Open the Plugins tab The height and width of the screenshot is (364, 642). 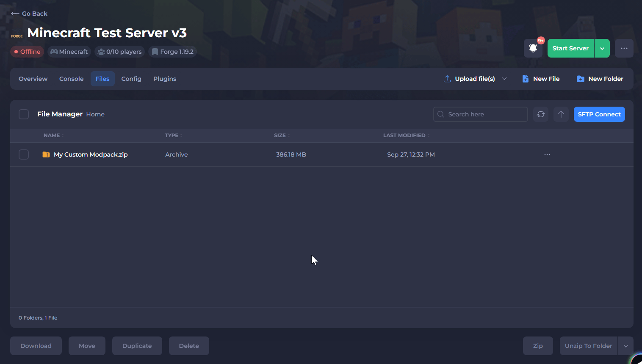point(165,79)
